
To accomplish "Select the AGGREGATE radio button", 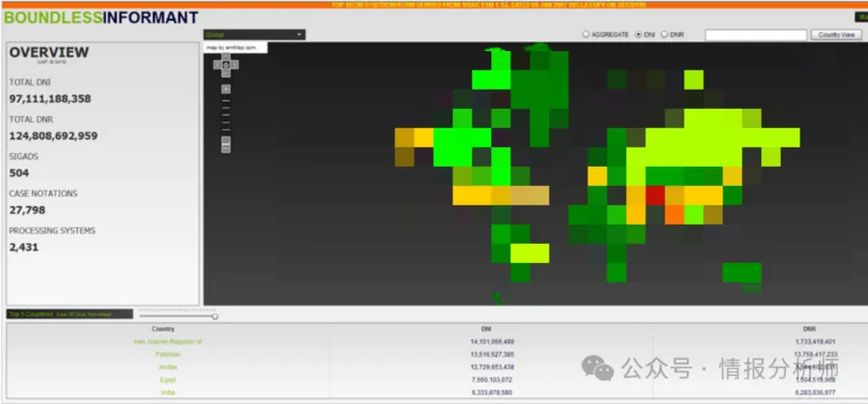I will [585, 35].
